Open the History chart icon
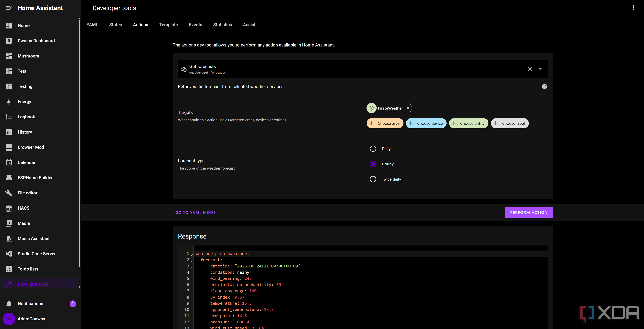This screenshot has height=329, width=644. click(x=9, y=132)
